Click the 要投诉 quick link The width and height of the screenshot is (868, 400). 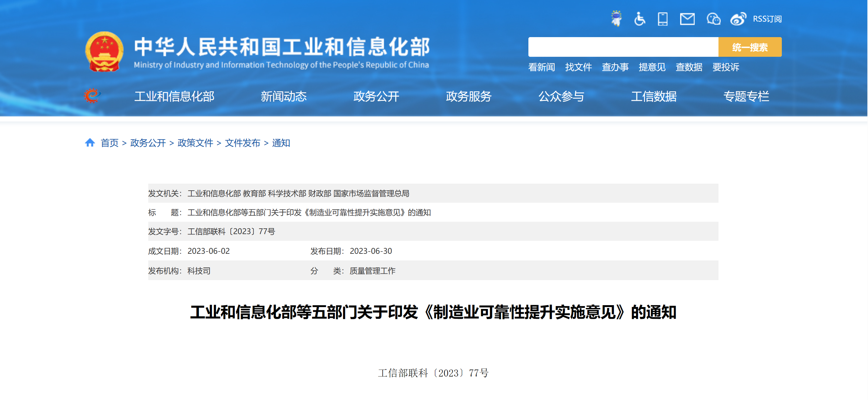(x=725, y=67)
